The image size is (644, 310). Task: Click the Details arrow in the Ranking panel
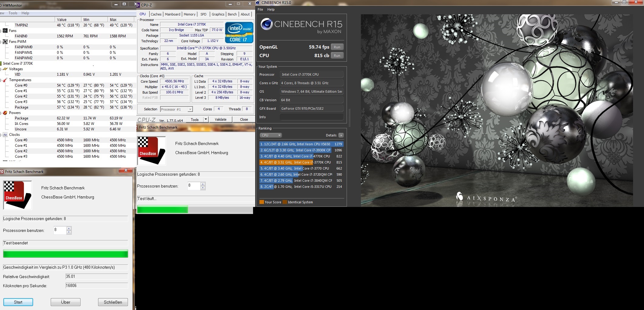coord(341,135)
